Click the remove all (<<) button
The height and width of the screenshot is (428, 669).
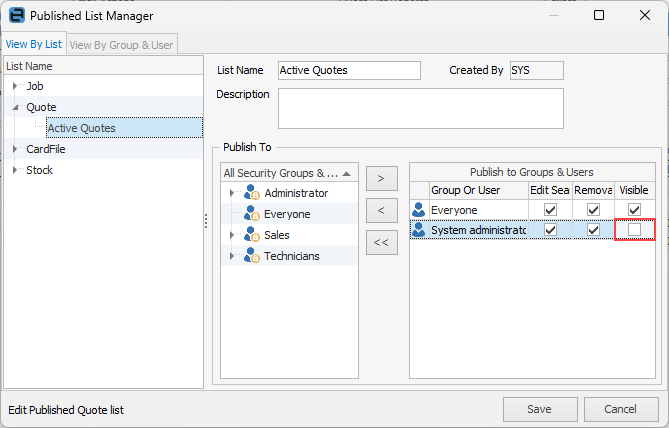[381, 242]
